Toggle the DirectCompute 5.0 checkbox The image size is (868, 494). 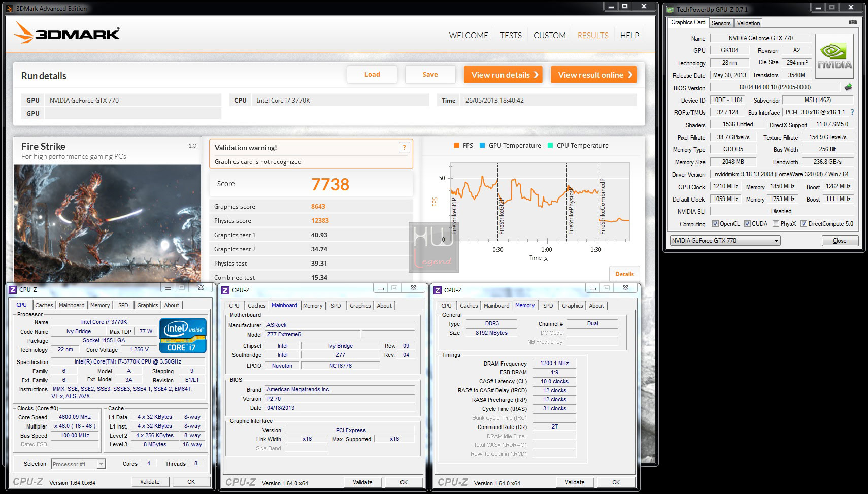804,224
